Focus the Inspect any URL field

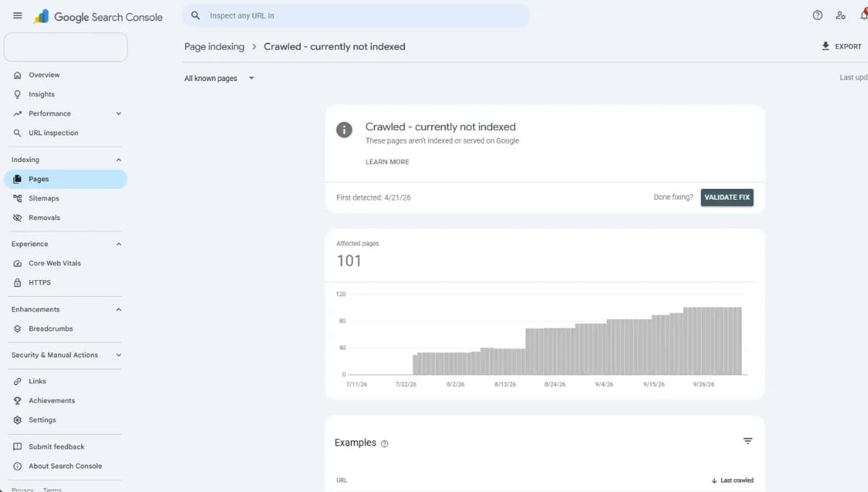pos(355,15)
